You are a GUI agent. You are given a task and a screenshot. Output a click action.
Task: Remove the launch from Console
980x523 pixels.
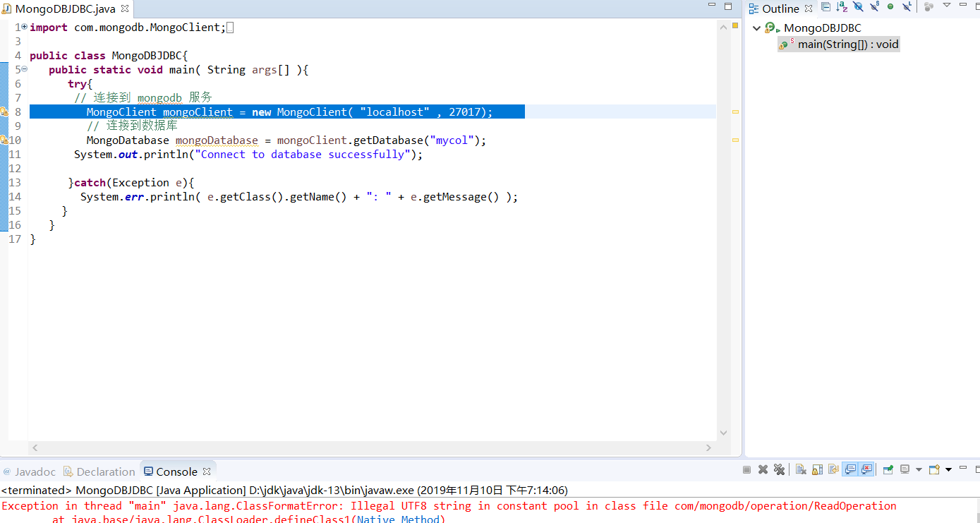click(x=763, y=469)
